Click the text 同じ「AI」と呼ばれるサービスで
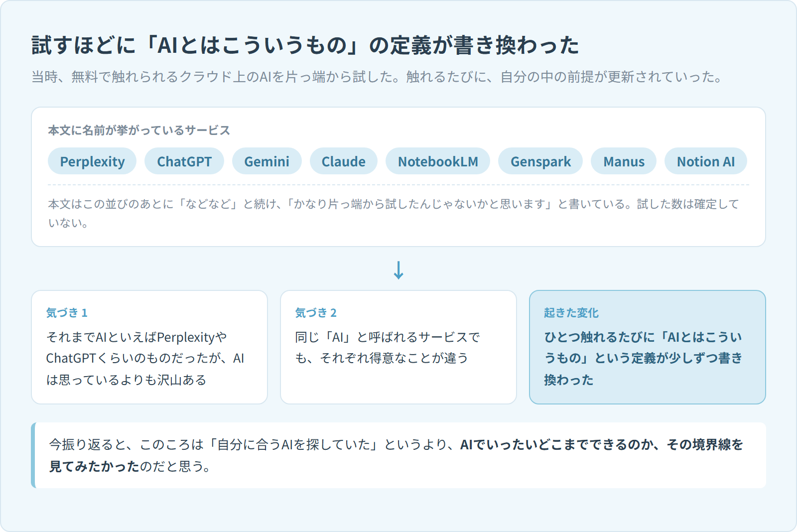The image size is (797, 532). [x=387, y=337]
